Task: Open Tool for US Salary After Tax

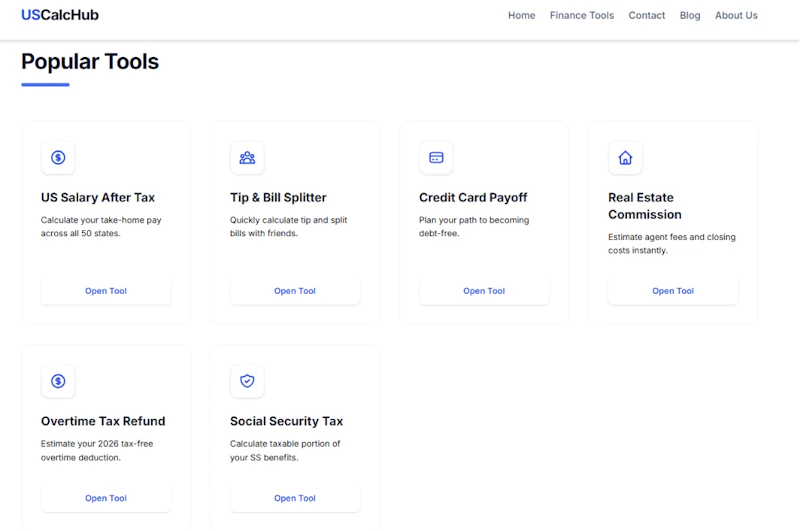Action: click(106, 291)
